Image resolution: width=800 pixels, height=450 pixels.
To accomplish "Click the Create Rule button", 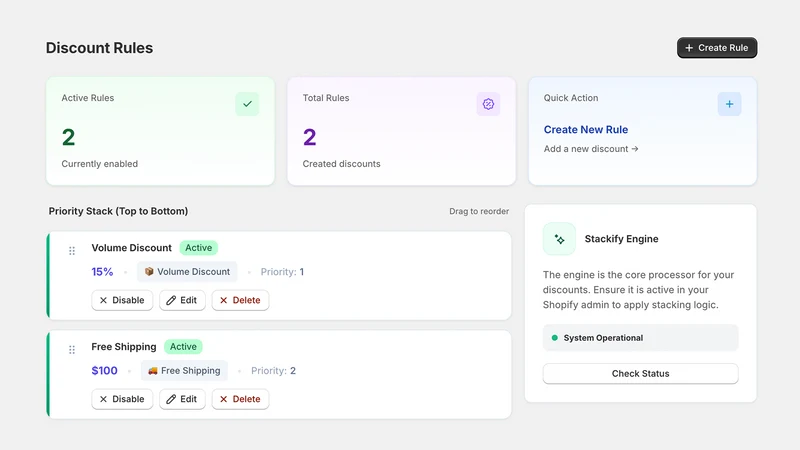I will pos(717,47).
